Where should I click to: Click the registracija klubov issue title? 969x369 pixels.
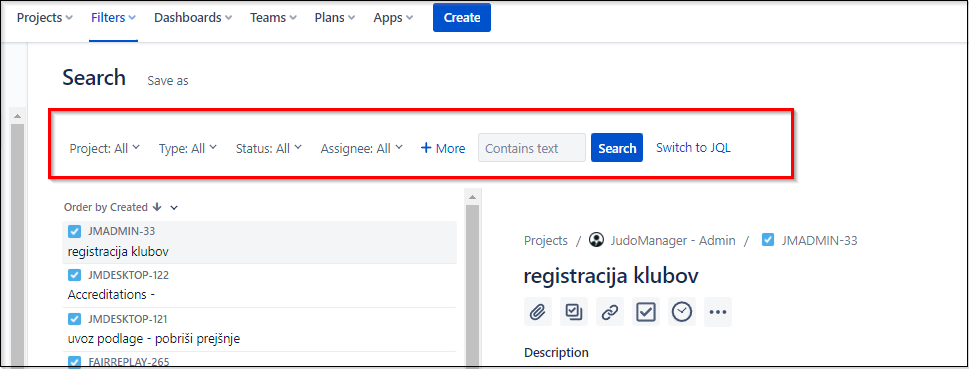611,276
